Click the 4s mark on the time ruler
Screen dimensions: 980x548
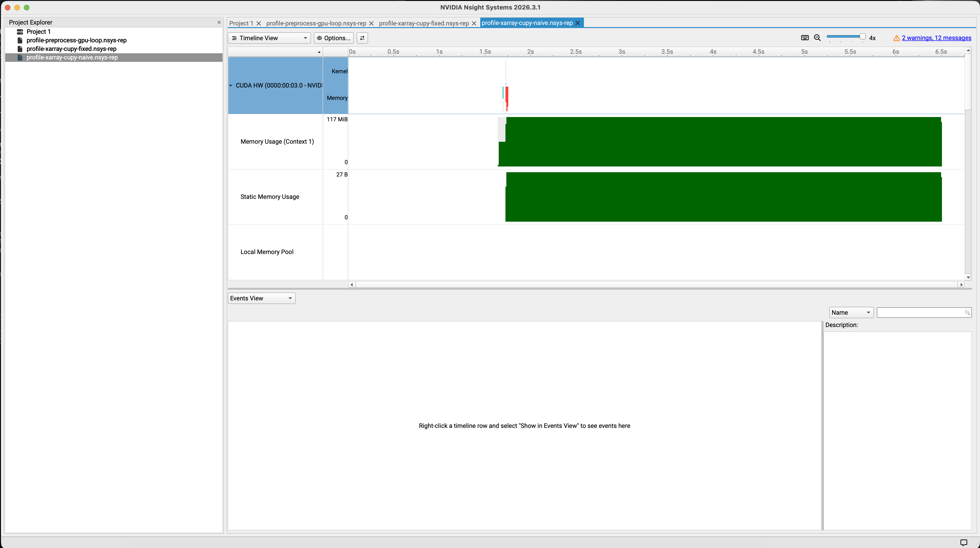(x=713, y=52)
